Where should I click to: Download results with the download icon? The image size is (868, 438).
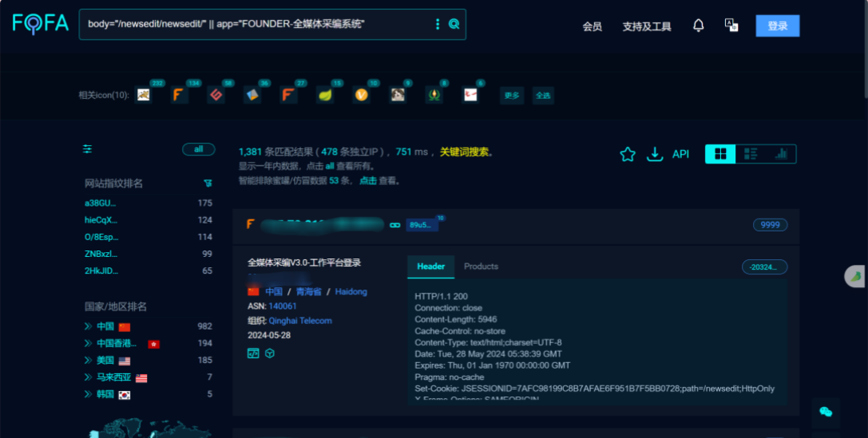655,154
